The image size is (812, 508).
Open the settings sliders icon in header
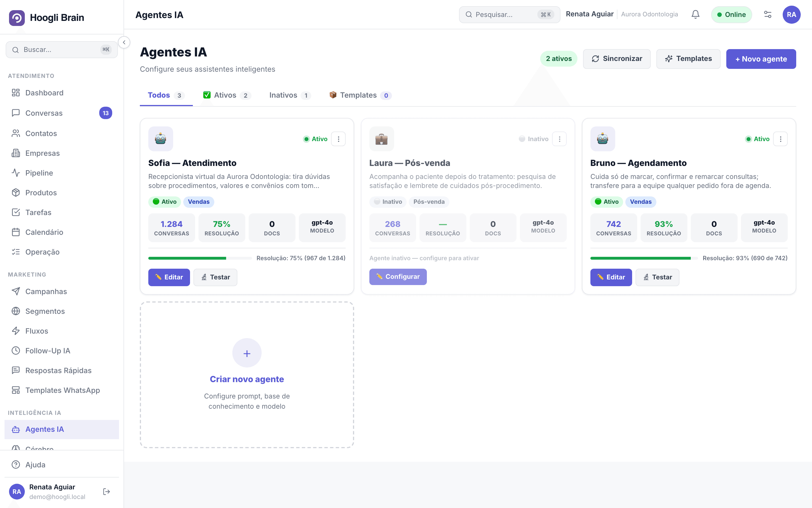coord(768,14)
